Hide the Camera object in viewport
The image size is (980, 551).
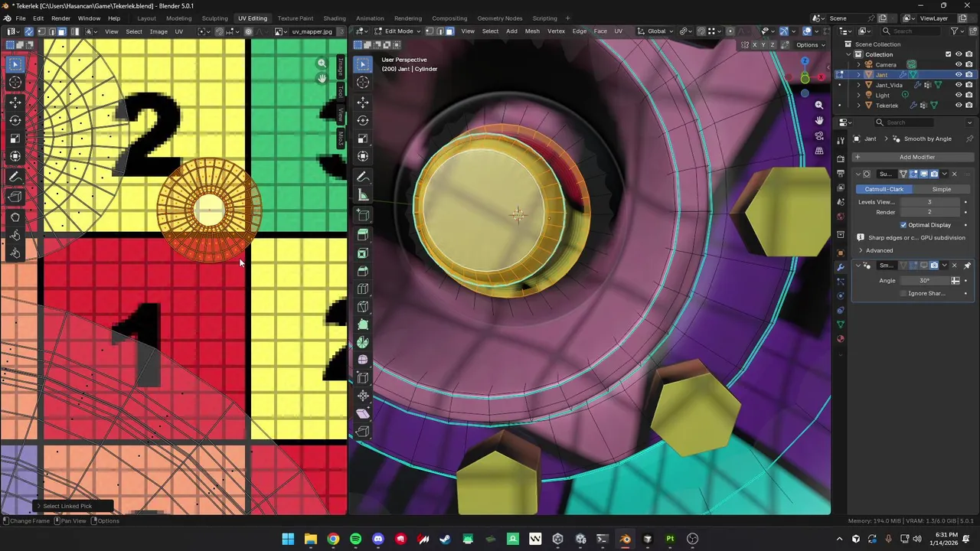tap(959, 64)
